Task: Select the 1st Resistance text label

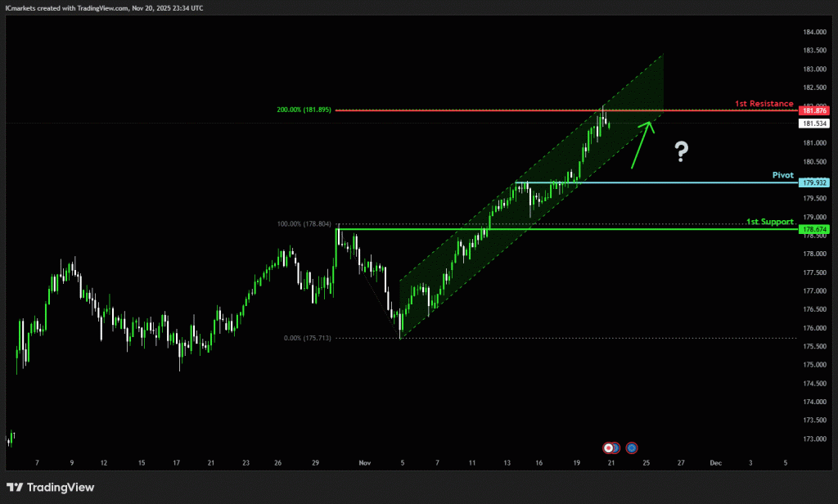Action: (764, 104)
